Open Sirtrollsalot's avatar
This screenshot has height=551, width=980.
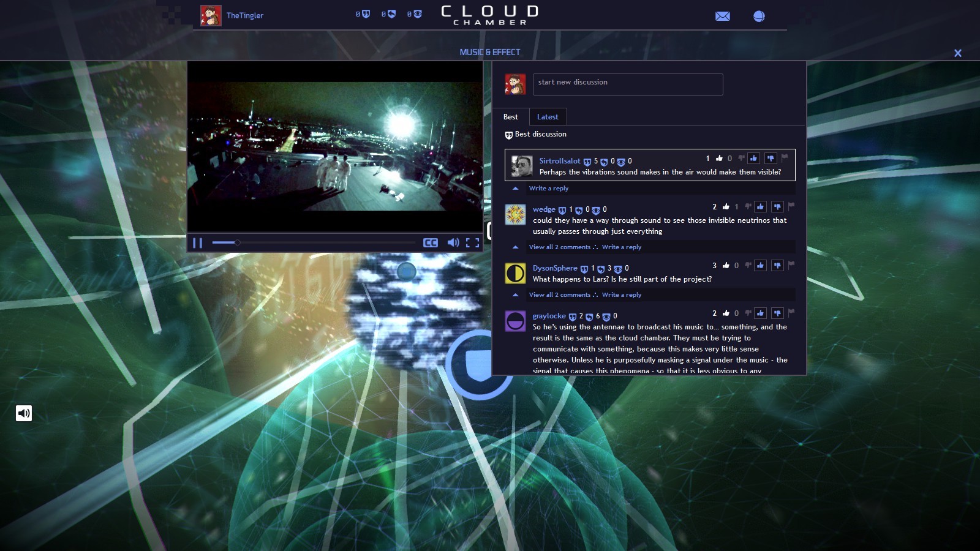(x=522, y=166)
